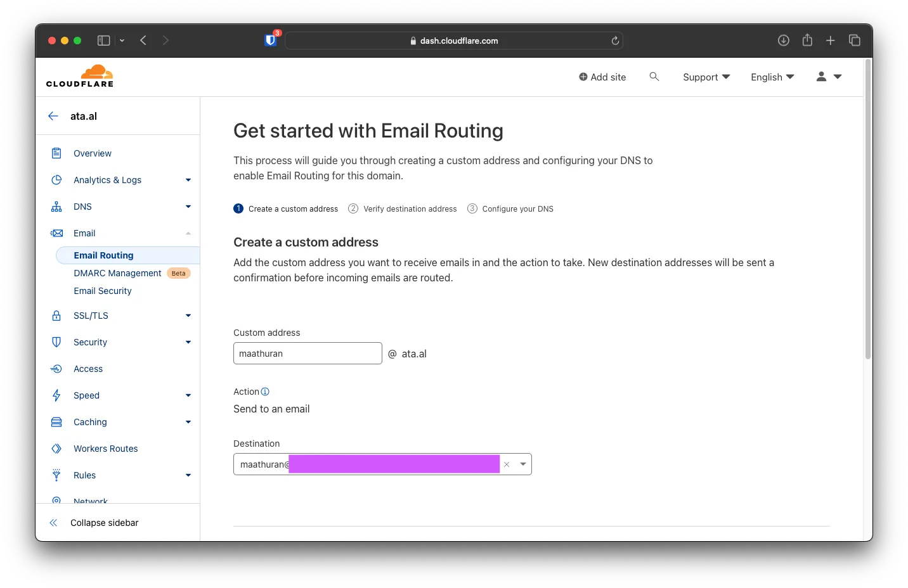Click the Cloudflare logo

pos(80,75)
